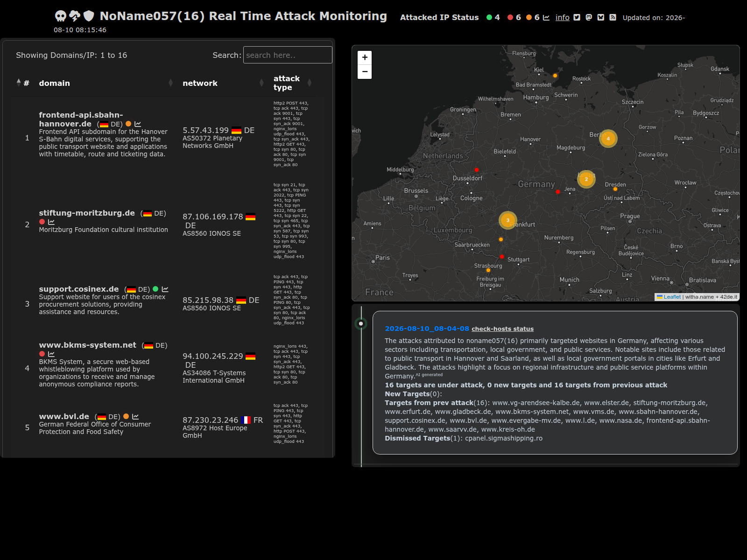
Task: Sort the table by domain column
Action: (106, 83)
